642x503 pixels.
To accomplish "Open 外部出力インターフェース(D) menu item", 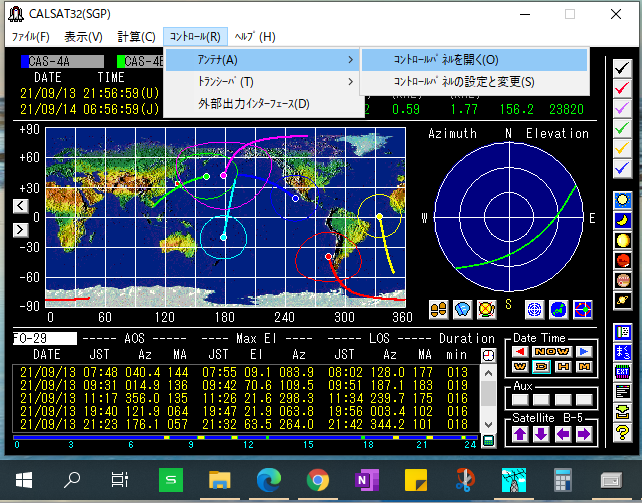I will tap(252, 103).
